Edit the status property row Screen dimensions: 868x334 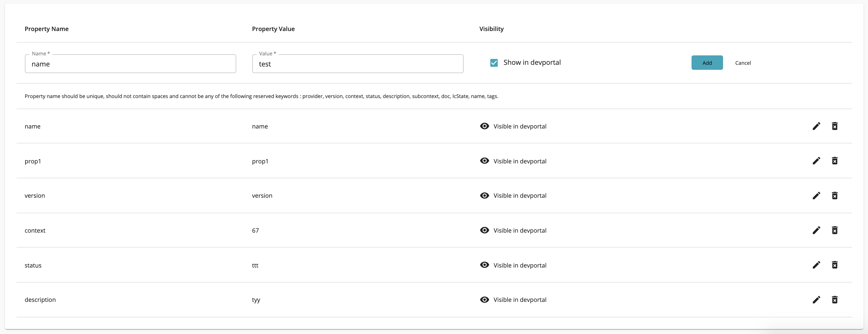(817, 265)
